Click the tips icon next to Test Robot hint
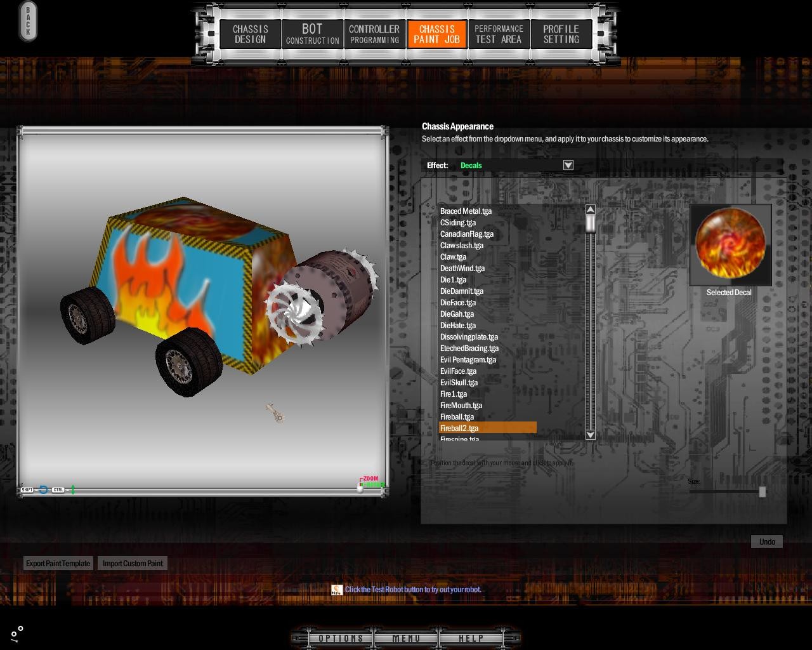This screenshot has height=650, width=812. click(x=337, y=590)
